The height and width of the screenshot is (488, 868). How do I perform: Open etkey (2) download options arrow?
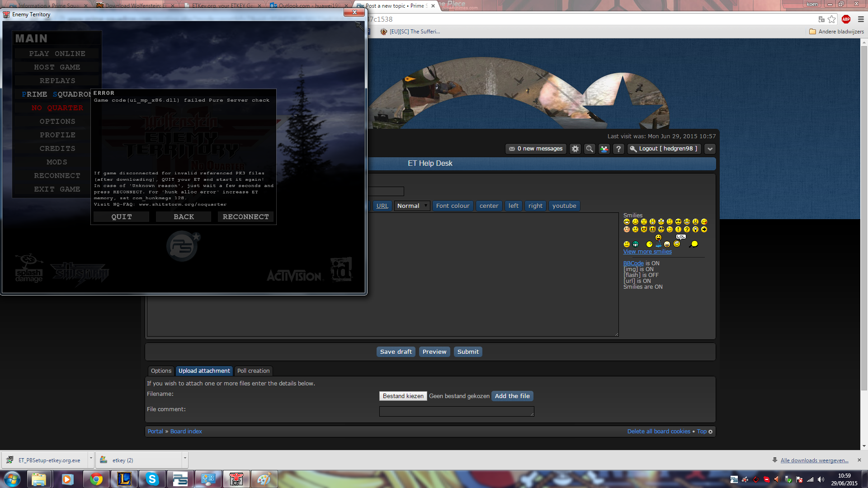(185, 458)
